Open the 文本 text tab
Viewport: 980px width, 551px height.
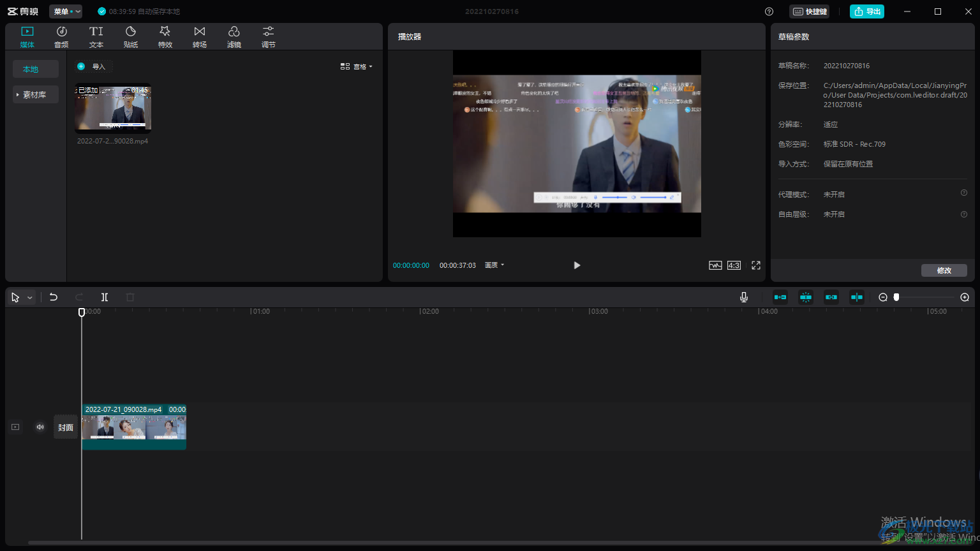[96, 37]
